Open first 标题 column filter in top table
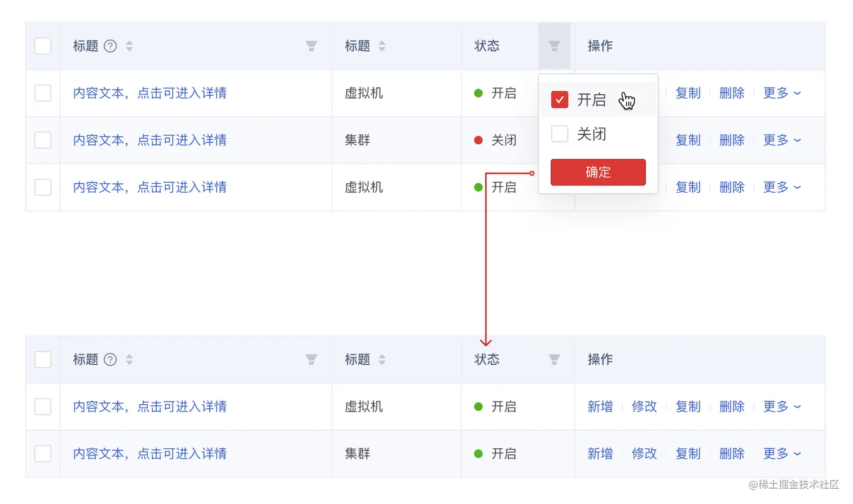 [311, 46]
